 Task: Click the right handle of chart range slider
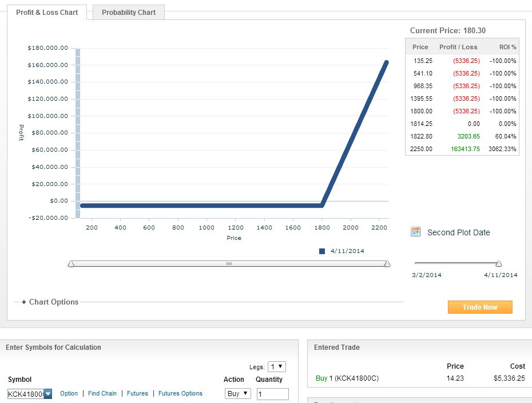point(387,264)
